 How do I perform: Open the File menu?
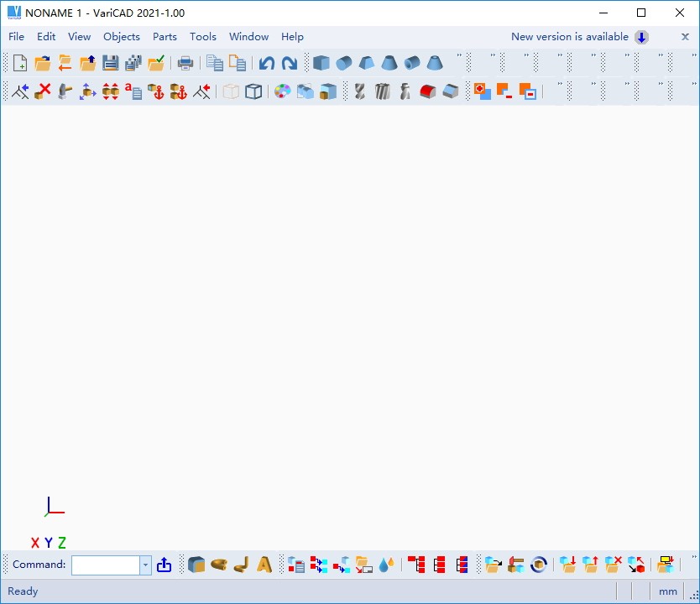tap(17, 37)
